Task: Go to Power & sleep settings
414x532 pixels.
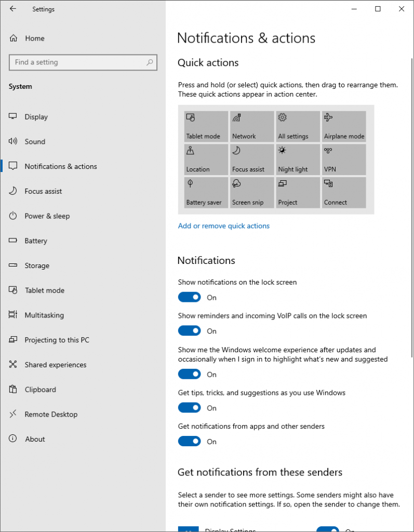Action: [x=83, y=216]
